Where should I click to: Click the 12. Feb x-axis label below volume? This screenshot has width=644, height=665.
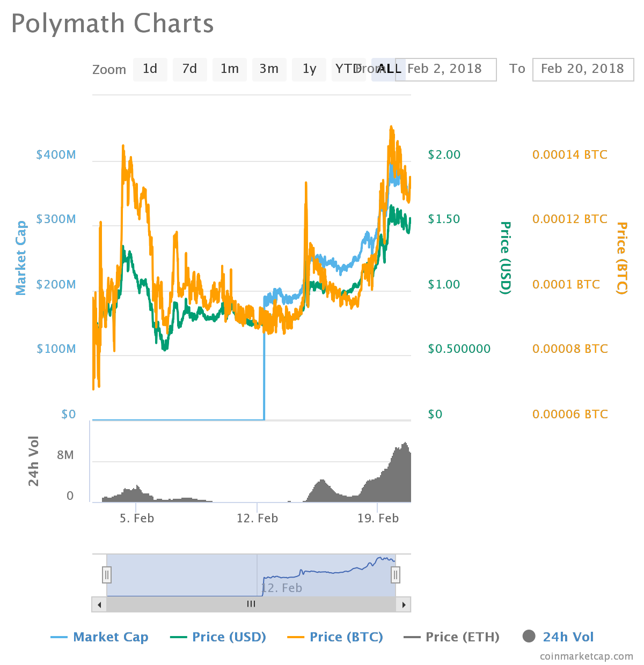pos(258,518)
